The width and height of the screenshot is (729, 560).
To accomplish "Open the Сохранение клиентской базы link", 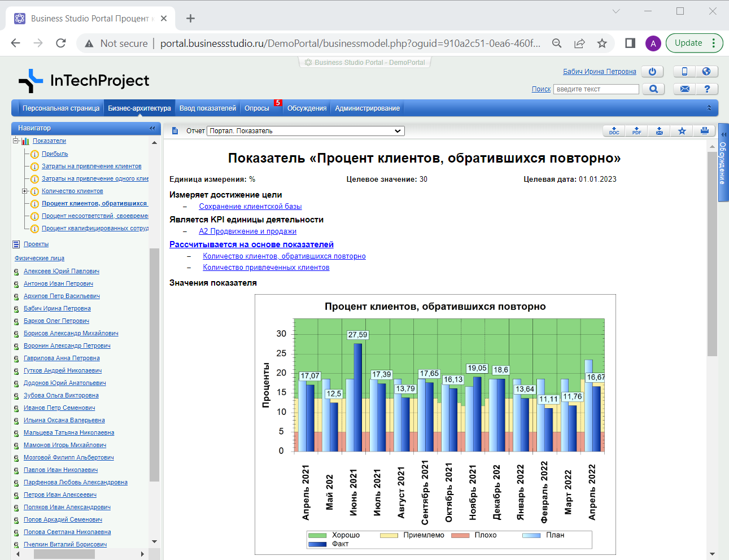I will pyautogui.click(x=250, y=207).
